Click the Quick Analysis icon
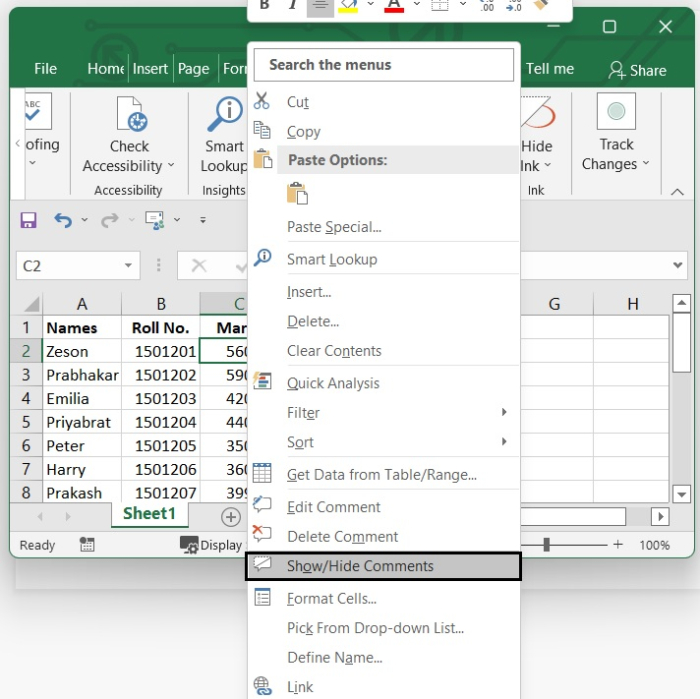The height and width of the screenshot is (699, 700). click(x=262, y=381)
